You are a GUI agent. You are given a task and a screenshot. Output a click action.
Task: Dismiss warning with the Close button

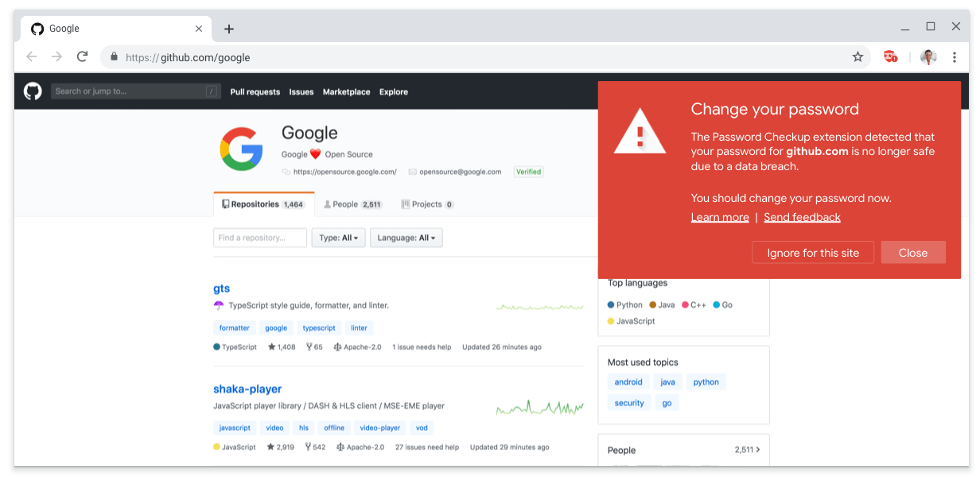(x=912, y=253)
